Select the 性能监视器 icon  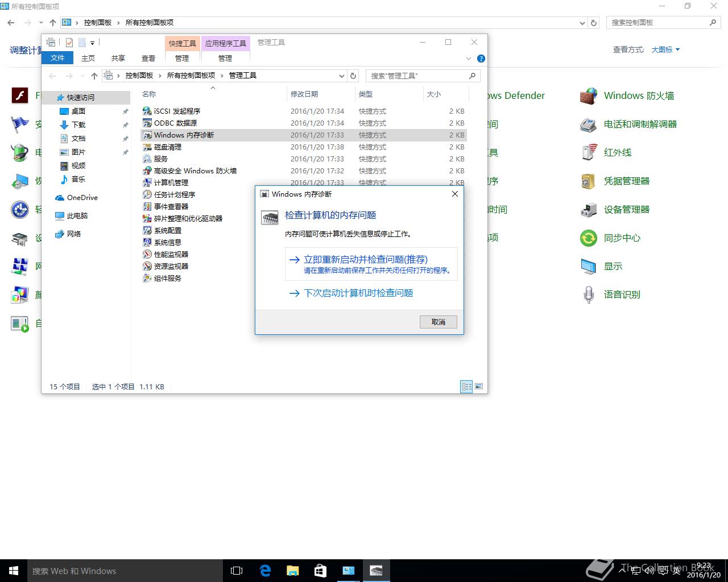[x=147, y=254]
